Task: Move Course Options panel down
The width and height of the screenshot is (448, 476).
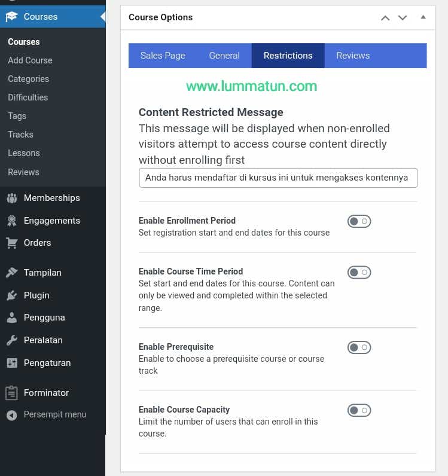Action: tap(403, 17)
